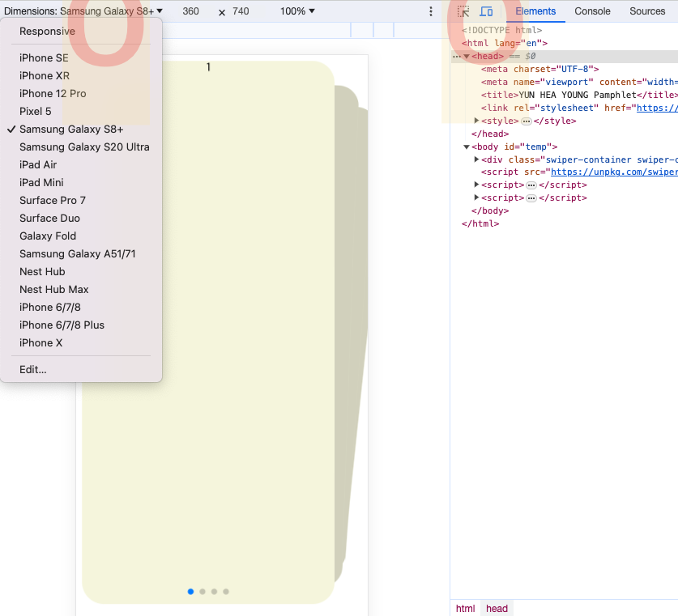Screen dimensions: 678x616
Task: Open the 100% zoom dropdown
Action: [297, 11]
